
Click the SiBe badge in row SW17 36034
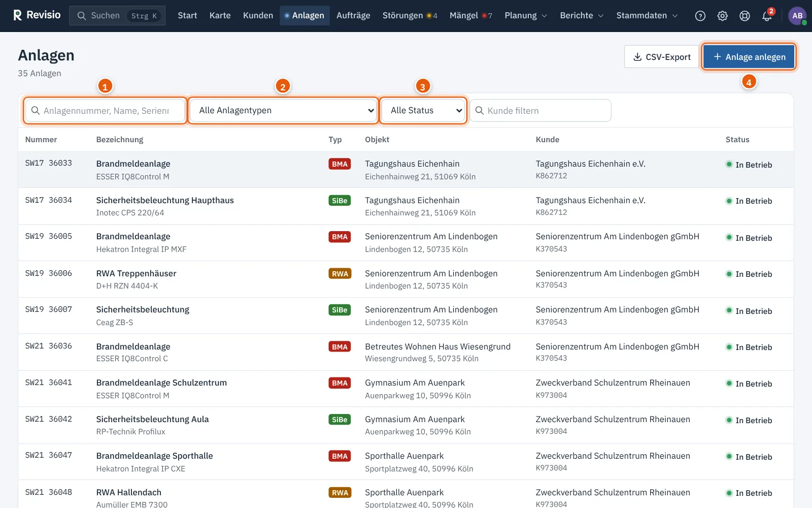click(x=340, y=201)
